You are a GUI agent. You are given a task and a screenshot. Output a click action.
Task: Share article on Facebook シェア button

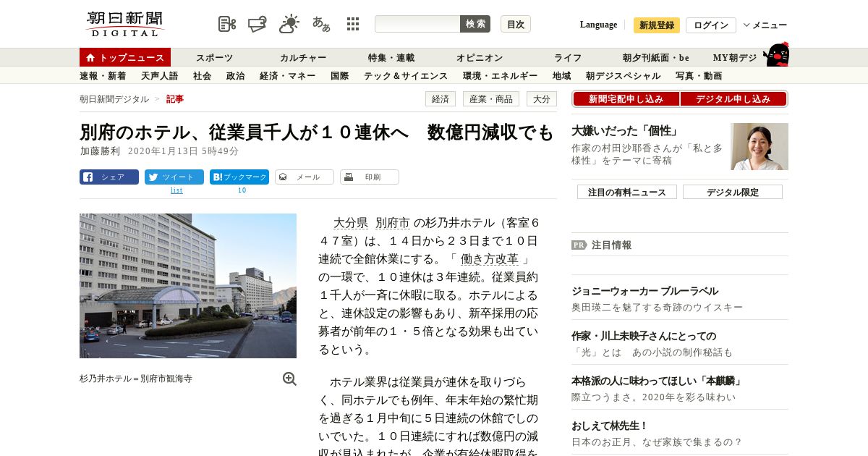click(109, 177)
